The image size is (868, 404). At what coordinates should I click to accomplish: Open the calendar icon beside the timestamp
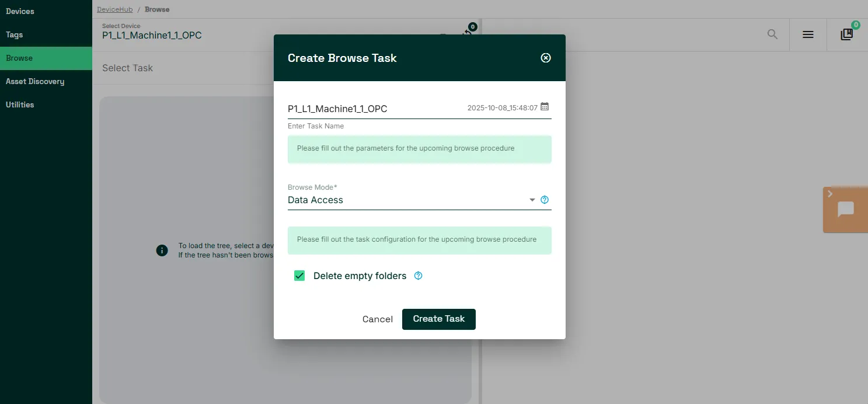545,107
